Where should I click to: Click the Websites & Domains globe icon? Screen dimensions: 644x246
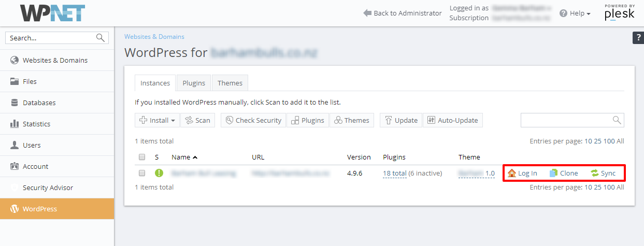(x=15, y=60)
